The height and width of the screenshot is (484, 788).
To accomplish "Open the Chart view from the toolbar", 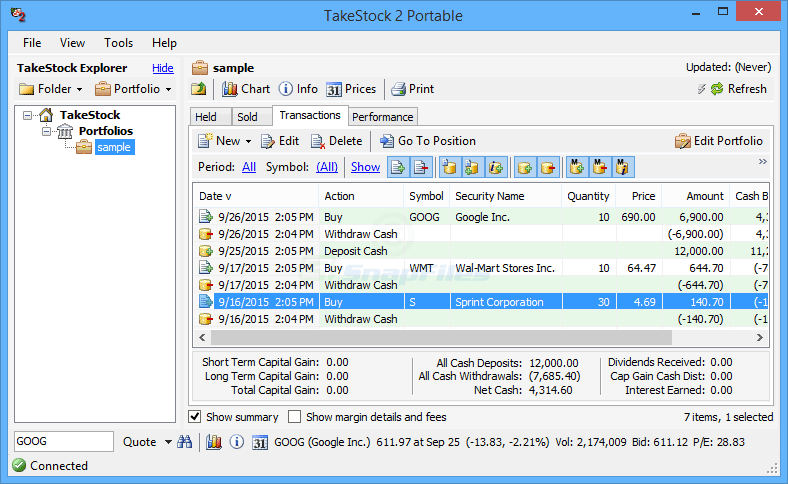I will 246,89.
